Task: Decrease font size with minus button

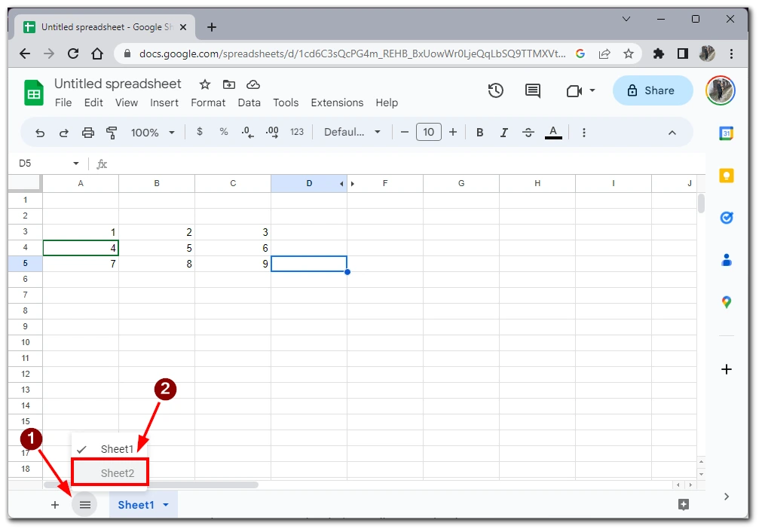Action: tap(404, 132)
